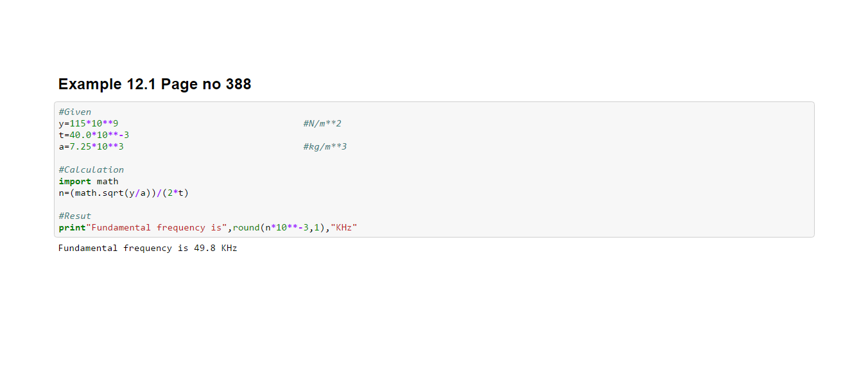Click the '#Given' comment in the code cell
This screenshot has width=868, height=373.
(x=75, y=112)
